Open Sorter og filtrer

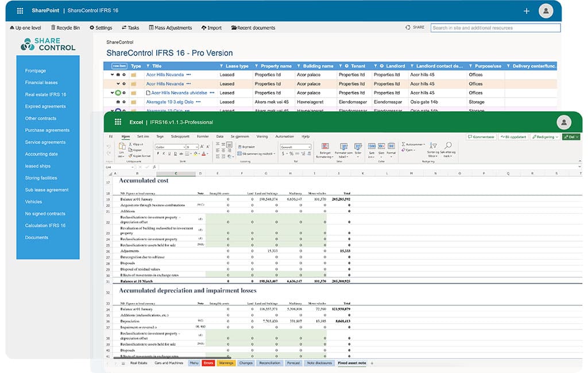pos(433,150)
